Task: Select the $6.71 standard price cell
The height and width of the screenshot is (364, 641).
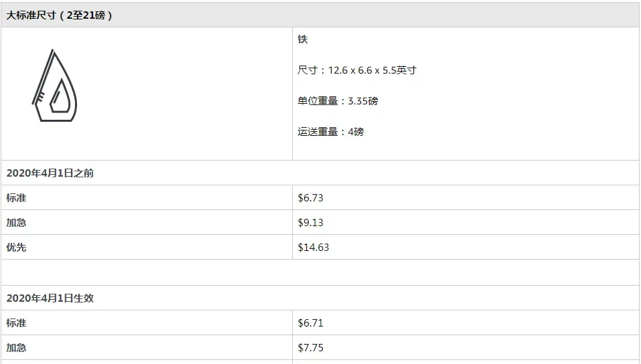Action: (x=311, y=323)
